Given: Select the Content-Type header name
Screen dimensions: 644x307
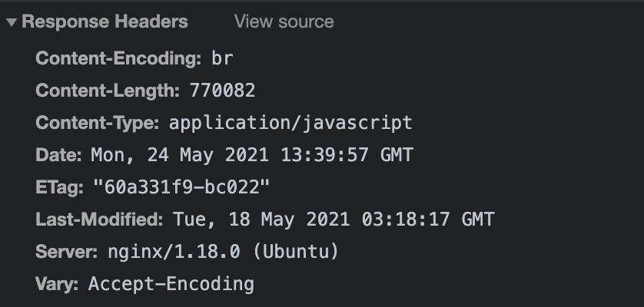Looking at the screenshot, I should click(98, 123).
